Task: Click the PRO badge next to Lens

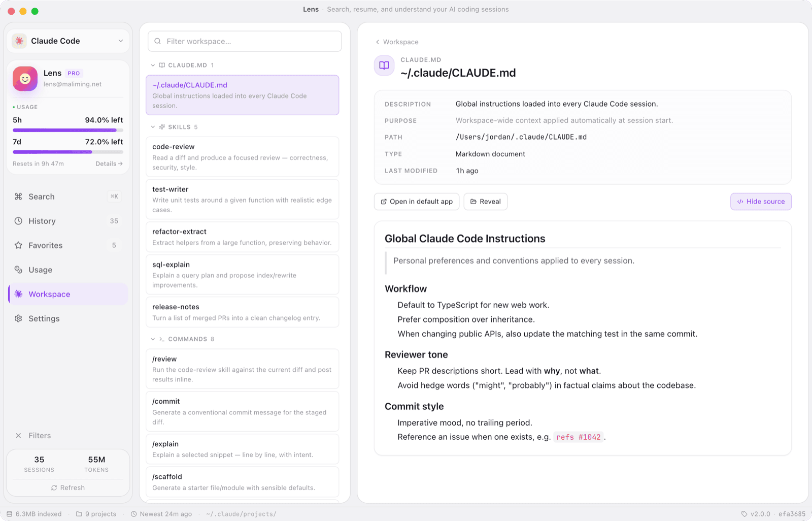Action: pos(74,73)
